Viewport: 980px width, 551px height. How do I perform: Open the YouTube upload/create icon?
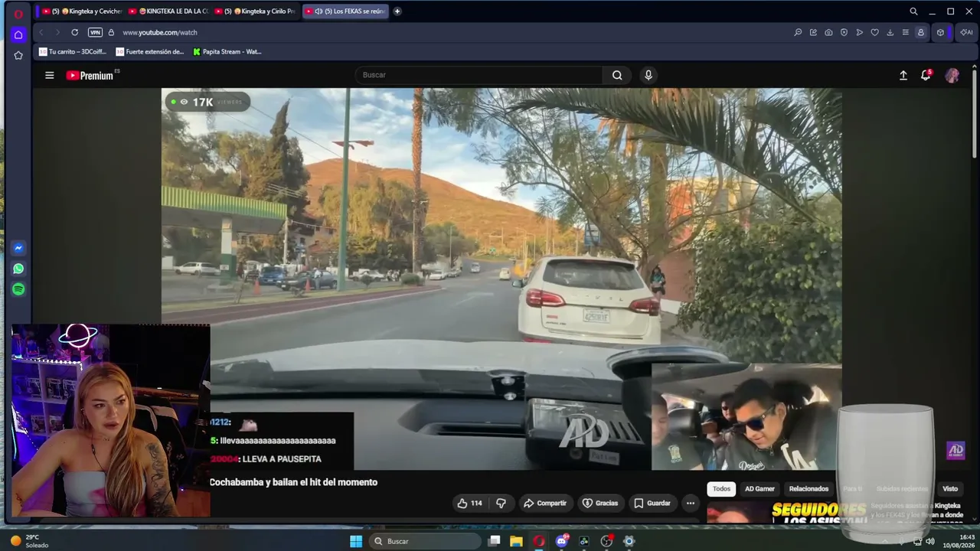pos(903,75)
